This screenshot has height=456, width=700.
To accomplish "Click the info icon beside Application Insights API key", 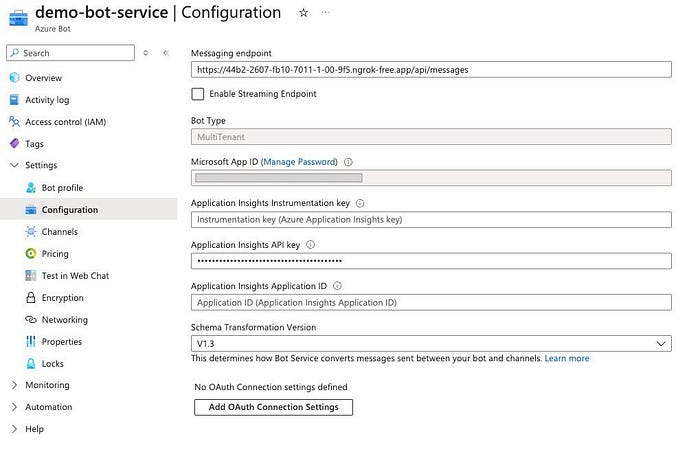I will (310, 244).
